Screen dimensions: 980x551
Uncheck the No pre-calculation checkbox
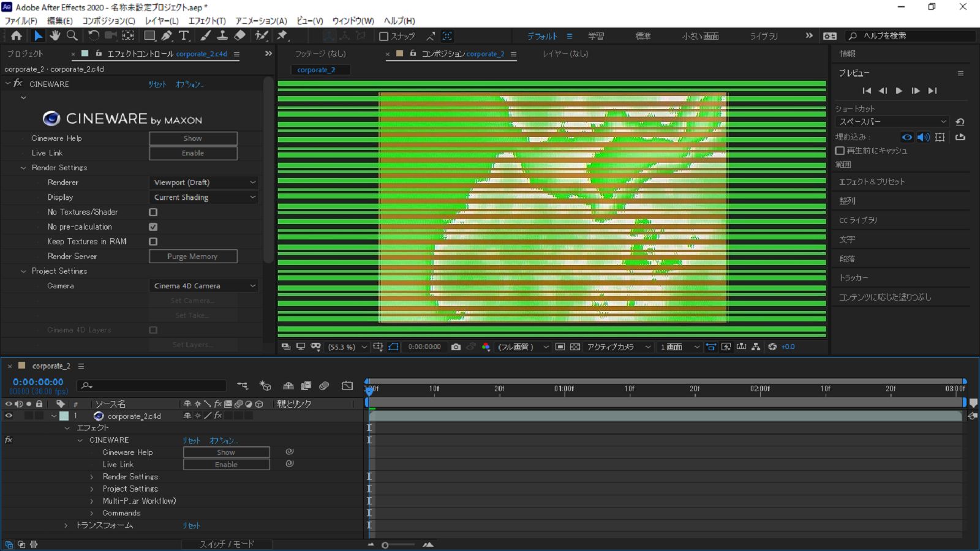(153, 227)
